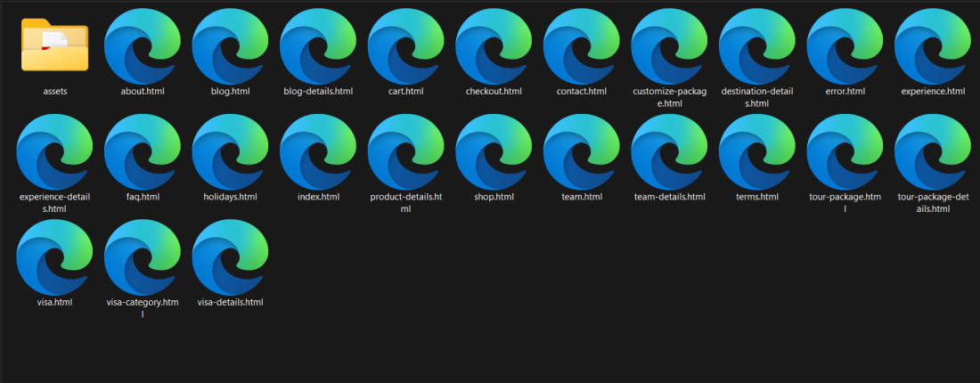Select the visa-category.html file icon
This screenshot has width=980, height=383.
(143, 257)
